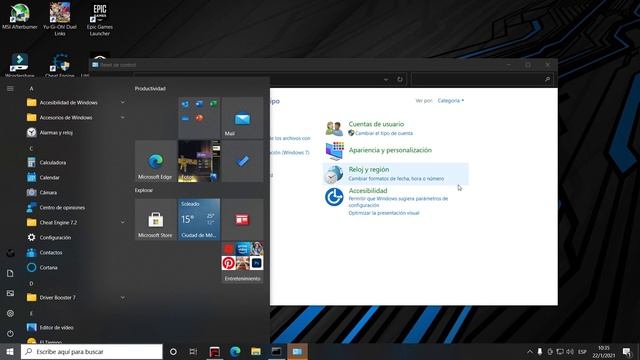Open Documents from Start sidebar
This screenshot has height=360, width=640.
point(10,273)
